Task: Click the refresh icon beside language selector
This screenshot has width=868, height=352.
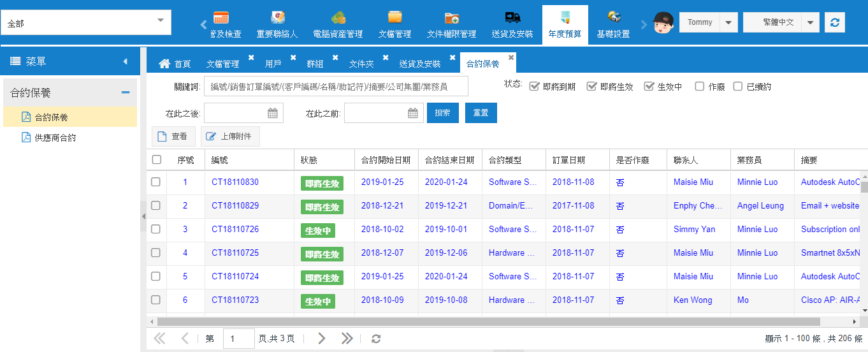Action: click(x=834, y=22)
